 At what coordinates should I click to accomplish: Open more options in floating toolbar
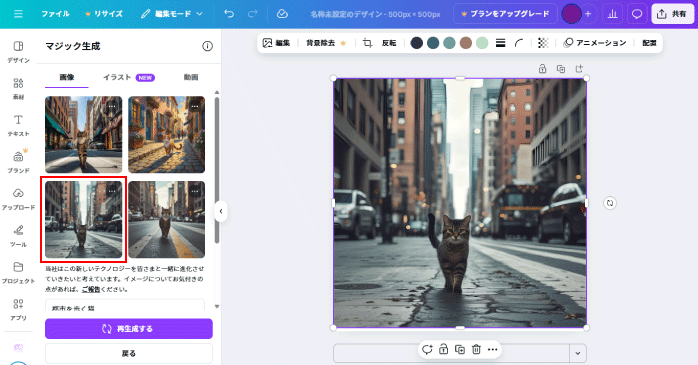coord(492,349)
